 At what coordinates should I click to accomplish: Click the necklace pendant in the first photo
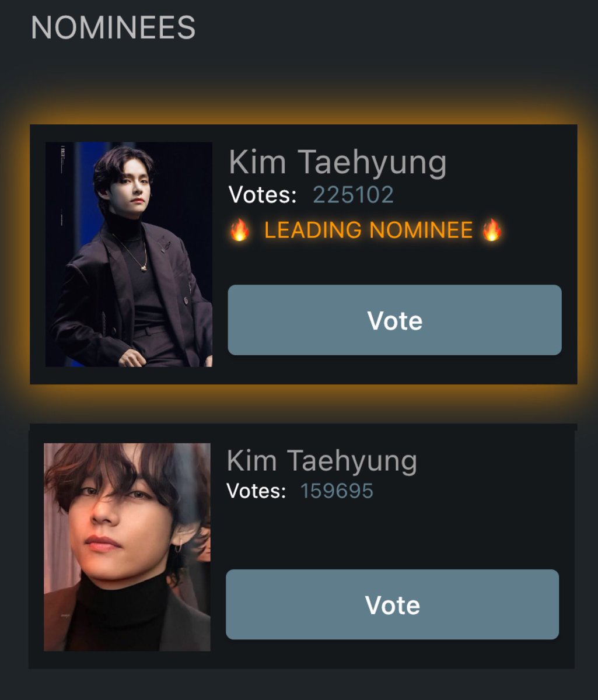[x=143, y=267]
